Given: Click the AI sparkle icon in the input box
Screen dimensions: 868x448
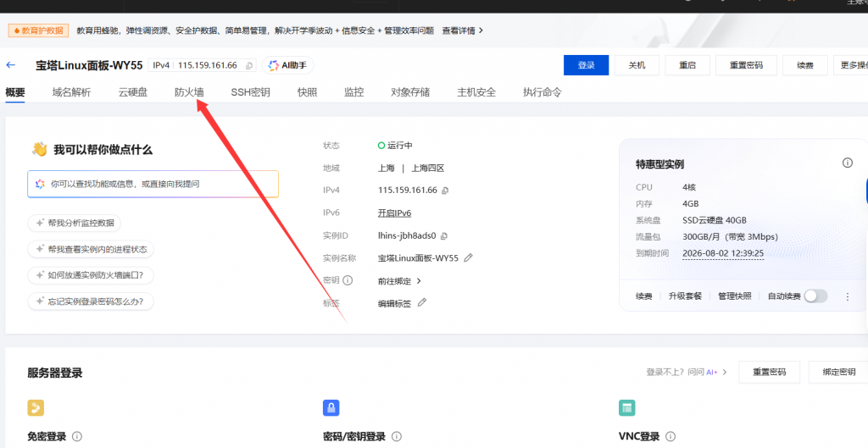Looking at the screenshot, I should coord(40,184).
